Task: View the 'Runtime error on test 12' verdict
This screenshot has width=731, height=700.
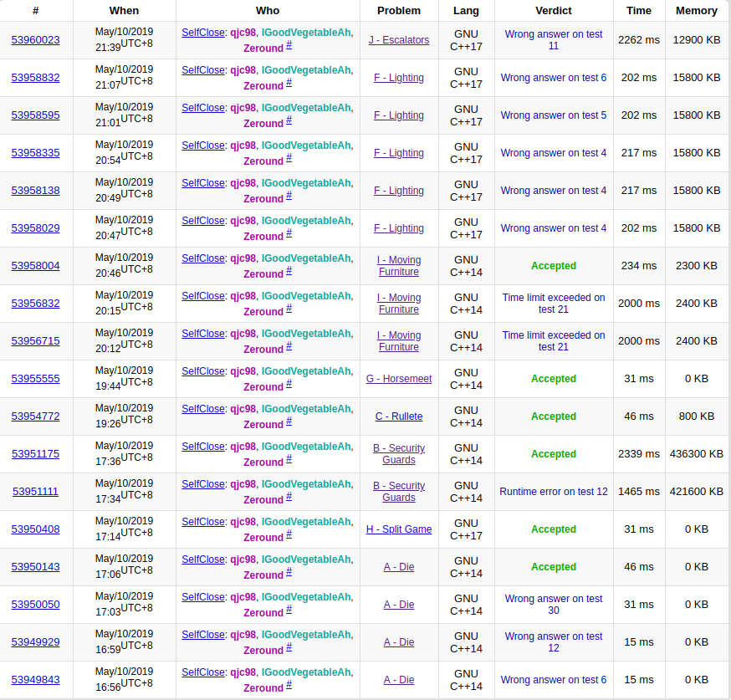Action: pyautogui.click(x=553, y=492)
